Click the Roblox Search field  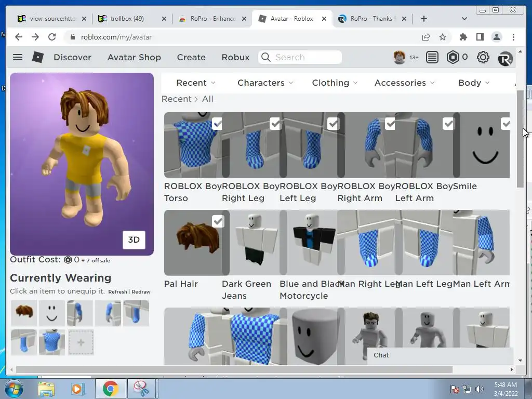point(300,57)
